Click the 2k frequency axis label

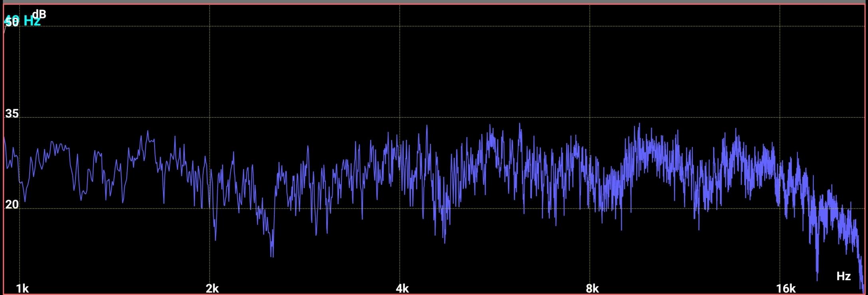pos(212,288)
